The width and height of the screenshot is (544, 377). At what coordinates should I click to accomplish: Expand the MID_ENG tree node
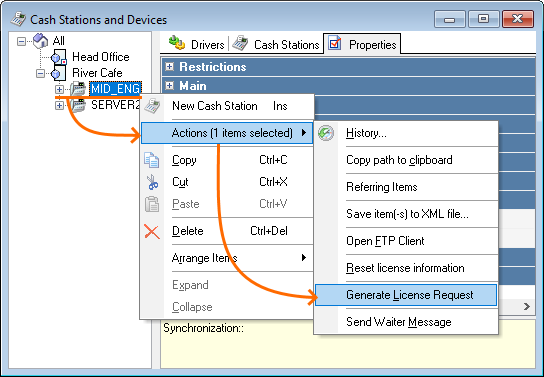59,89
